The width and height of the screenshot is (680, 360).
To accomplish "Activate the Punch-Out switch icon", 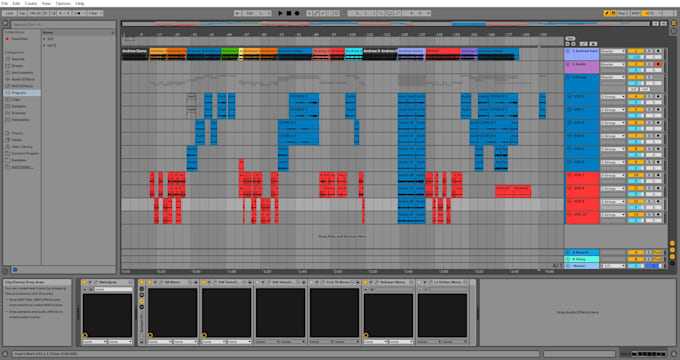I will [398, 13].
